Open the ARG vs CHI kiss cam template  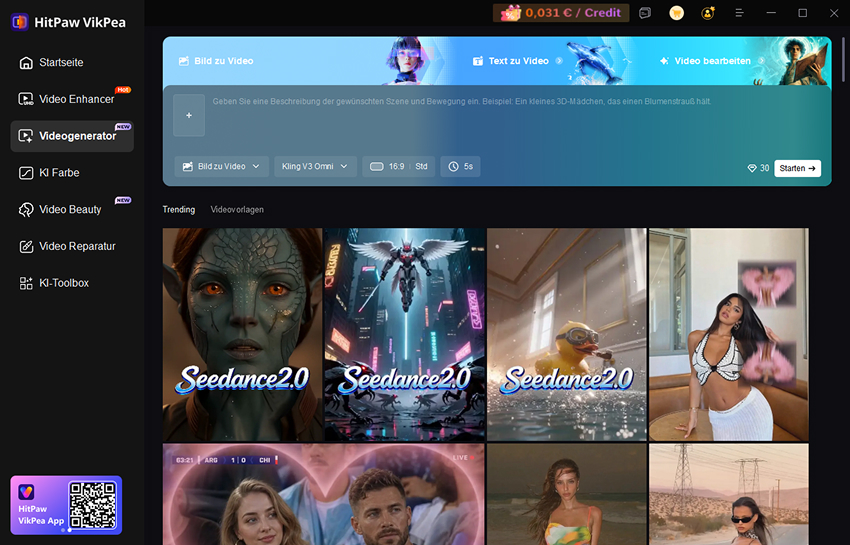tap(324, 494)
